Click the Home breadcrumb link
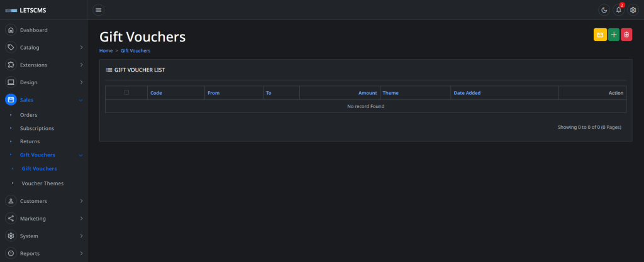 [x=106, y=51]
